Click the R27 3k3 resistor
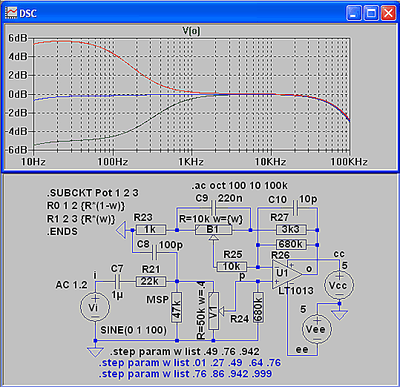This screenshot has width=400, height=387. (x=291, y=230)
